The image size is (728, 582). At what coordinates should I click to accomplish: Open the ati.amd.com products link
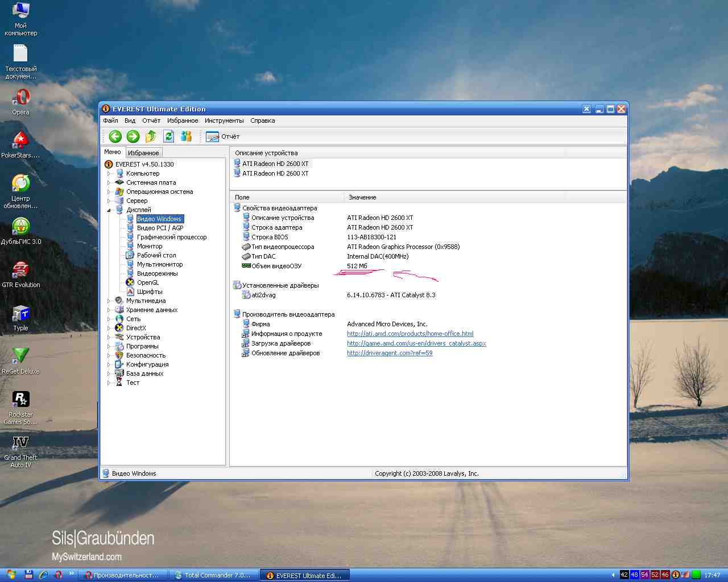pos(410,334)
